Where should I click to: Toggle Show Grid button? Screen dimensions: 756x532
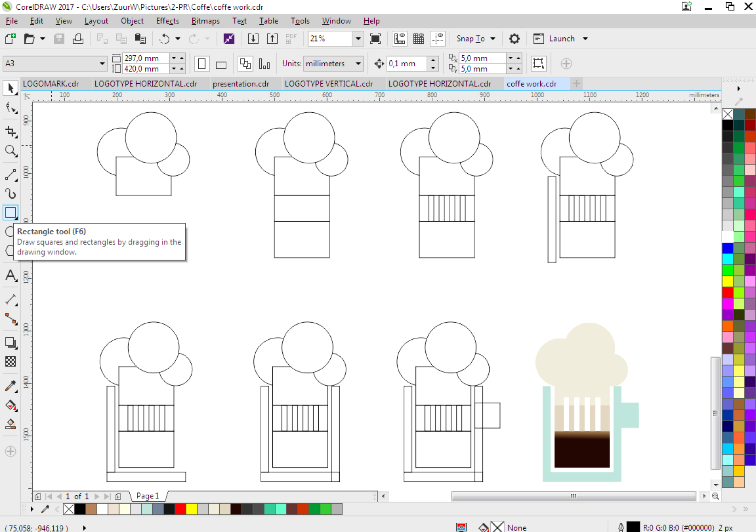tap(418, 39)
